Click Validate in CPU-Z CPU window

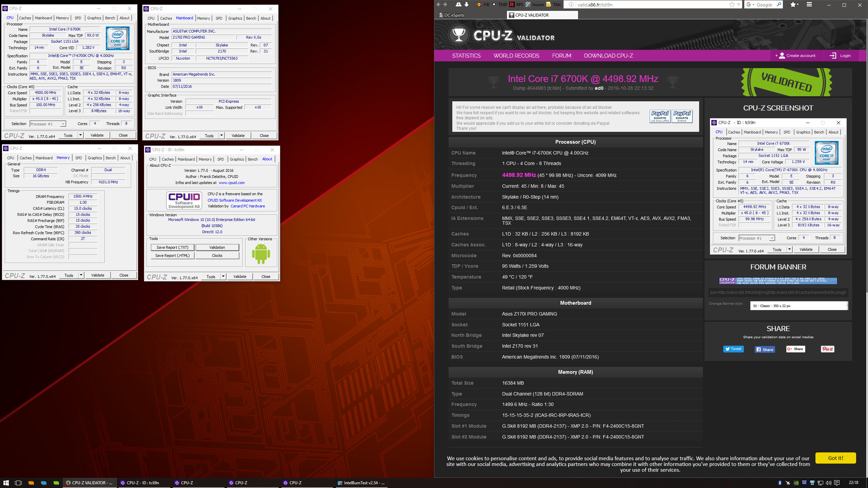tap(97, 135)
